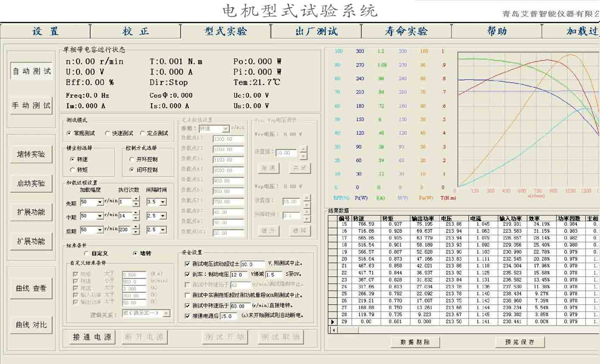Click the 预览保存 preview save button

click(520, 342)
